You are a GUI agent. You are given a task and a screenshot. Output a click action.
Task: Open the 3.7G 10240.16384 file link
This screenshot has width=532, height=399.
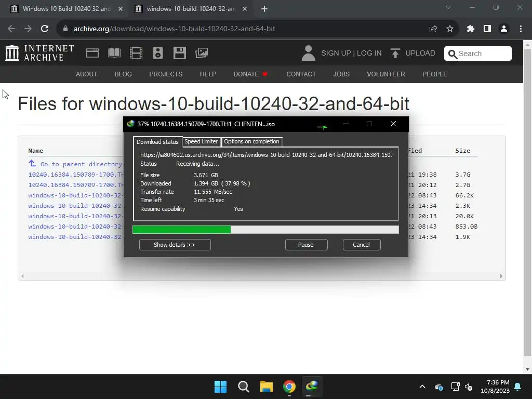76,175
